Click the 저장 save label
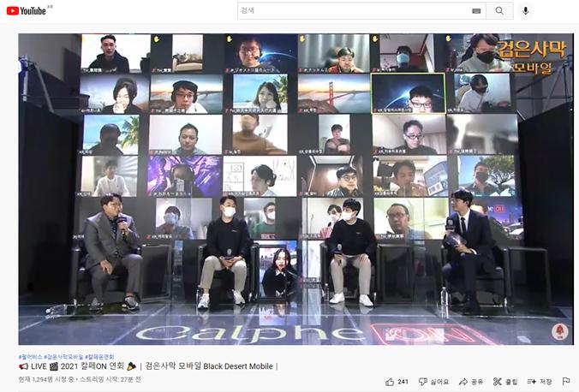This screenshot has width=579, height=392. tap(546, 382)
